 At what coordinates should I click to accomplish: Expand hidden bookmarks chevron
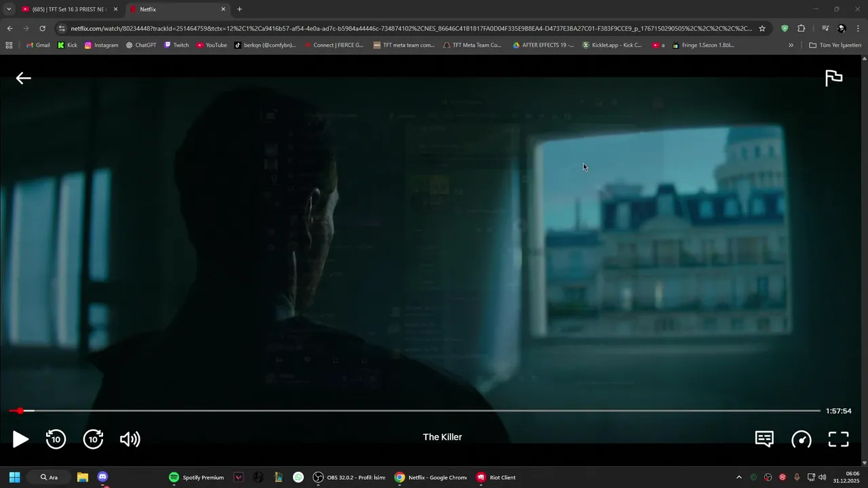tap(791, 45)
